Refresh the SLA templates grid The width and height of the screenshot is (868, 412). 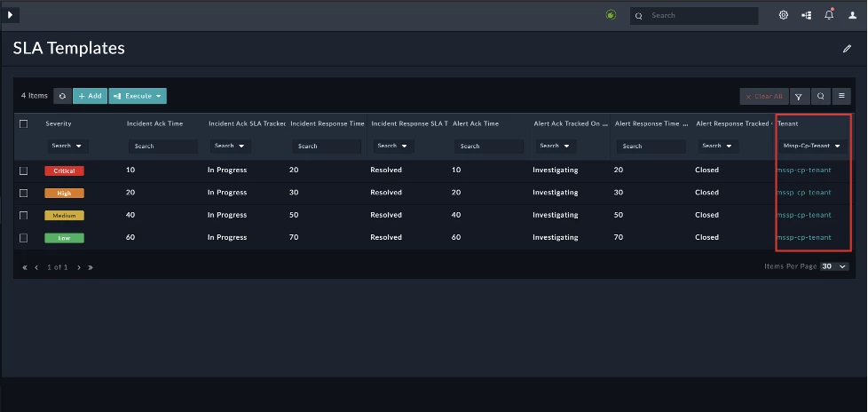(x=62, y=97)
